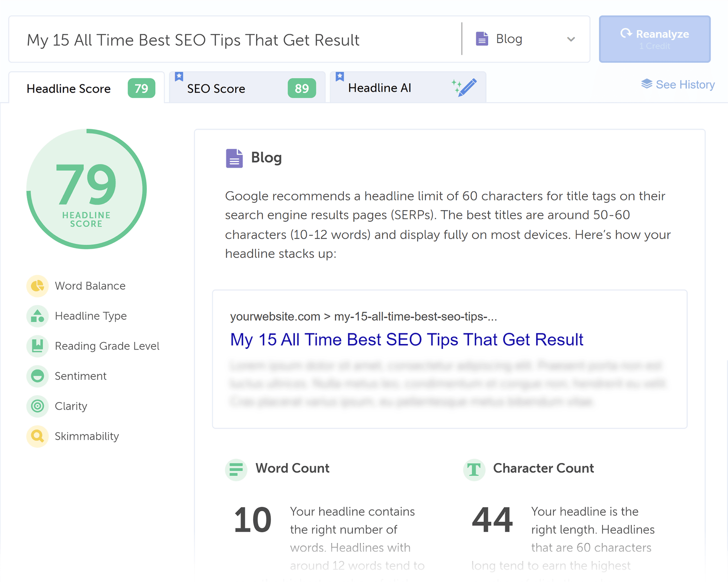Select the Clarity target icon

click(37, 406)
